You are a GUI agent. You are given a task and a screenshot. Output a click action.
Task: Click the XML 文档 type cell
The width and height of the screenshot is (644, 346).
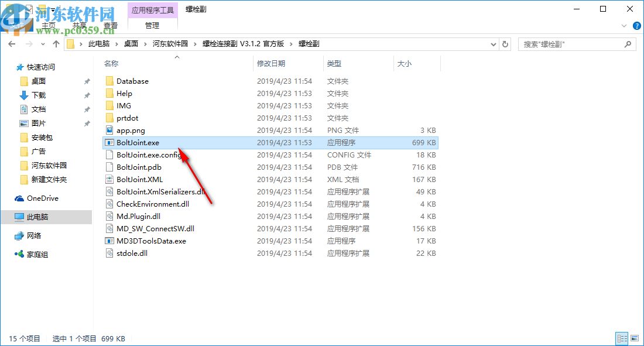coord(343,180)
